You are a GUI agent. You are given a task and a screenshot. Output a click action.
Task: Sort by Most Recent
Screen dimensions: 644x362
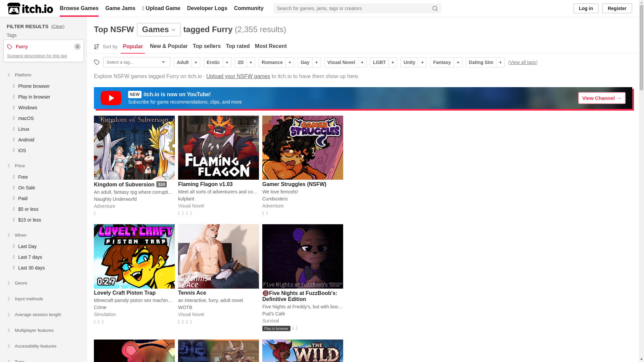[271, 46]
